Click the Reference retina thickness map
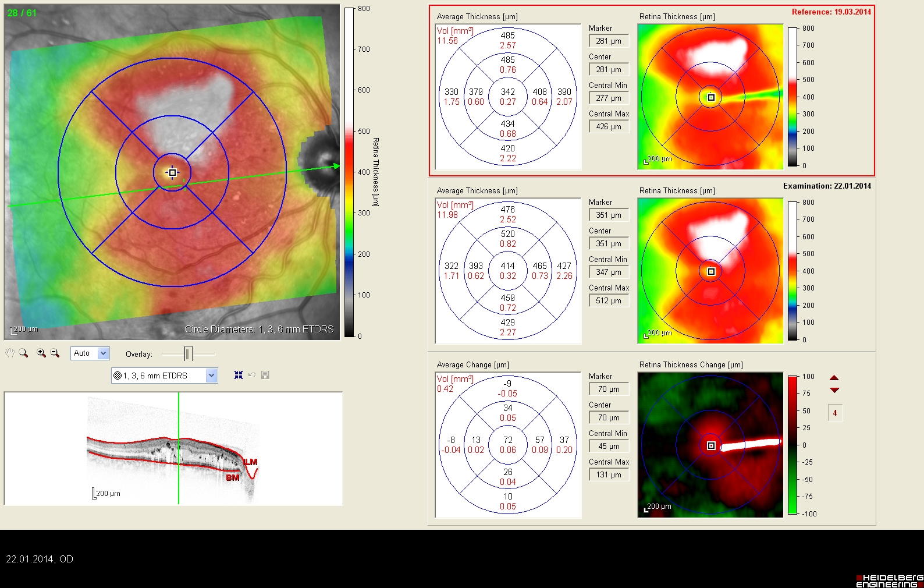924x588 pixels. point(710,97)
